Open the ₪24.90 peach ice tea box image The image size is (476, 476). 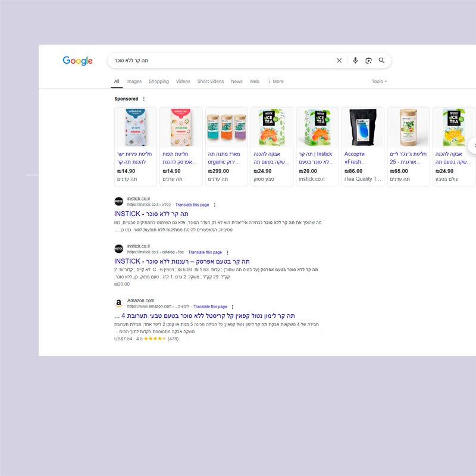click(x=272, y=127)
